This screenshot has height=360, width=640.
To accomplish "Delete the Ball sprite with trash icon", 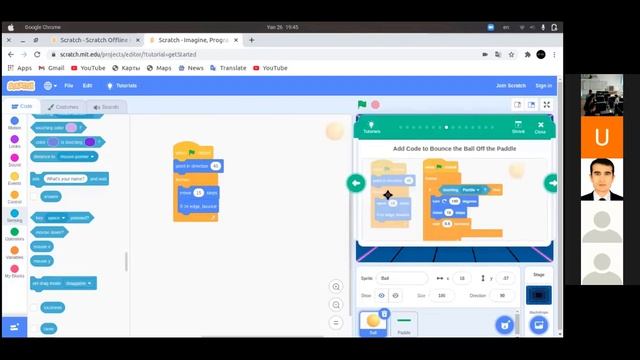I will [384, 314].
